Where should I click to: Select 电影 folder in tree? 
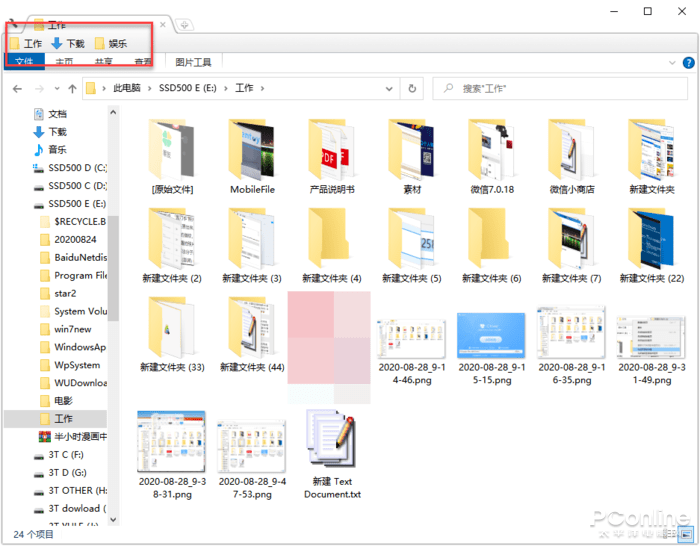56,401
